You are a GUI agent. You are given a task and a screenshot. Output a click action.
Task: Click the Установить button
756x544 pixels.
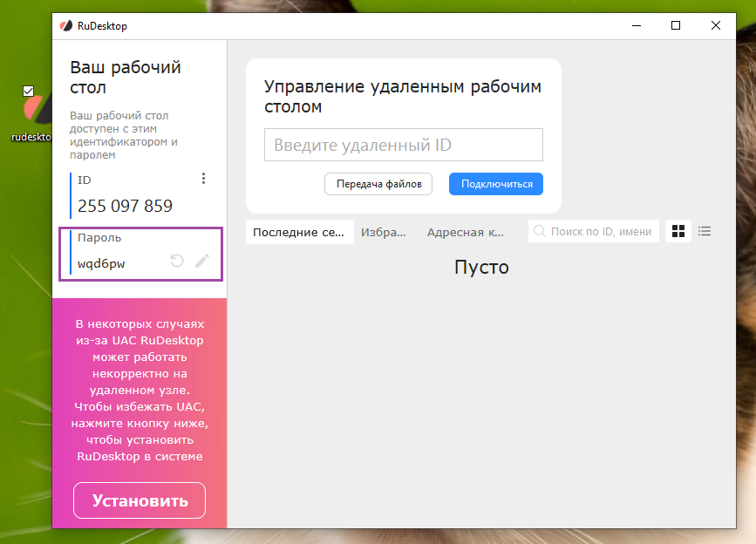[140, 500]
